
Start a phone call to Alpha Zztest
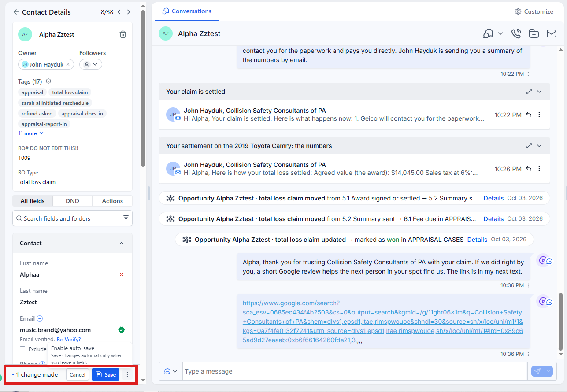(516, 33)
